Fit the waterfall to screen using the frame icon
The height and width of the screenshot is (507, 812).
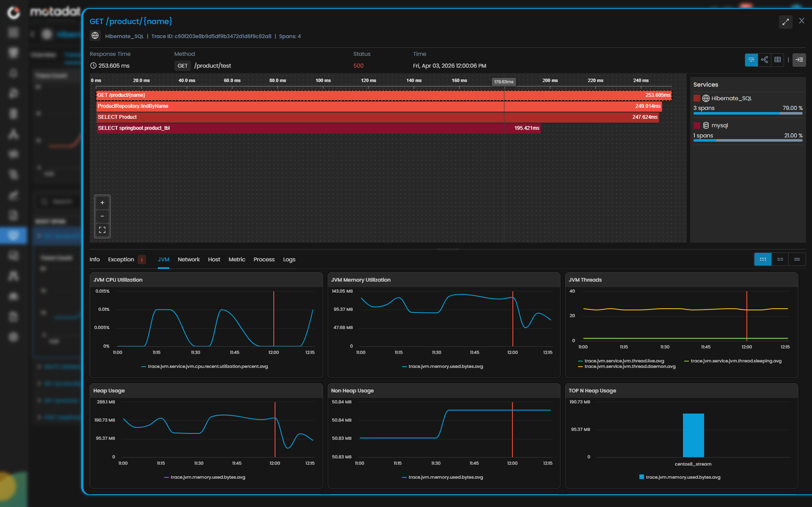(102, 230)
